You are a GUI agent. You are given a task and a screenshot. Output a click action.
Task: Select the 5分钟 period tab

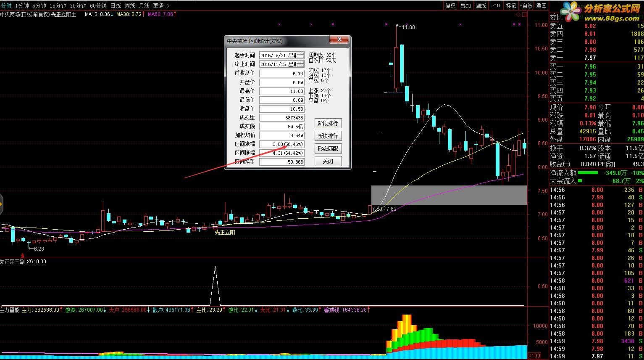39,5
